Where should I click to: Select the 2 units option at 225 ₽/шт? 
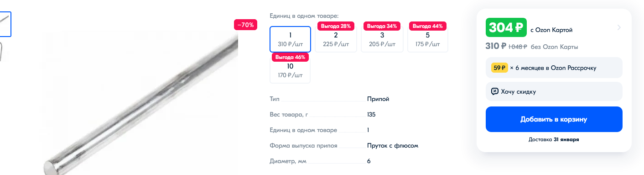(336, 39)
